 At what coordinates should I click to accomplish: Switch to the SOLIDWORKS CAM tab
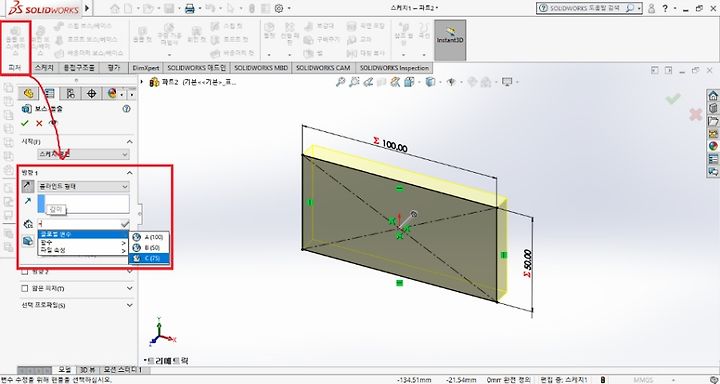323,68
